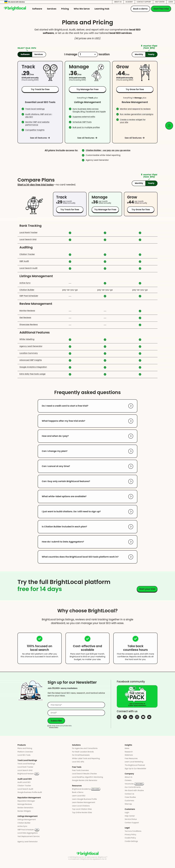Screen dimensions: 175x868
Task: Select the Services path toggle
Action: point(39,54)
